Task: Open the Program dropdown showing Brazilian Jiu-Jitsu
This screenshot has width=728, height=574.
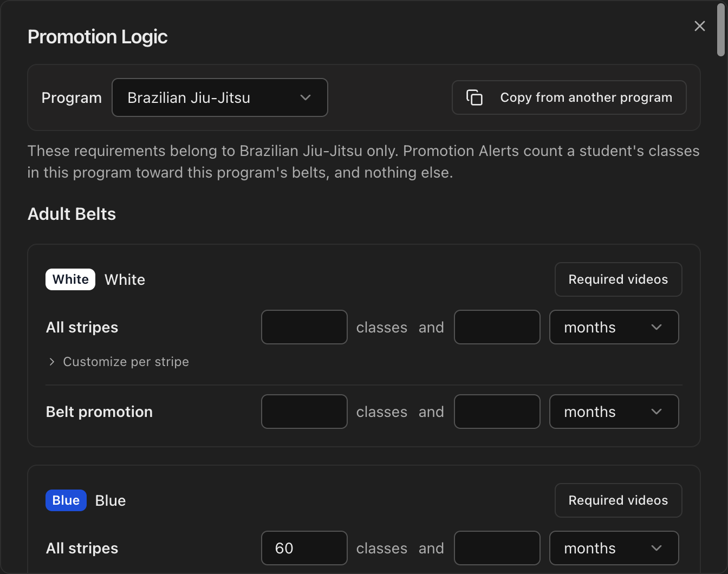Action: [220, 97]
